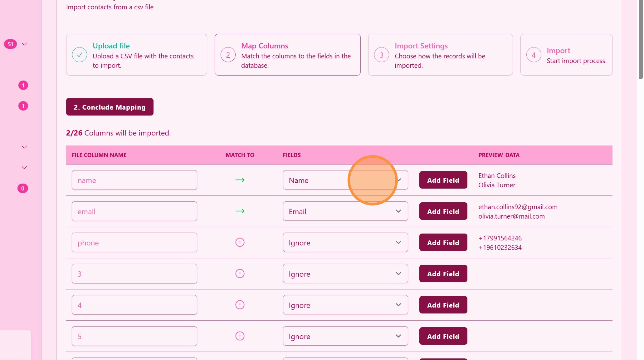Viewport: 644px width, 360px height.
Task: Click the warning icon for column 4
Action: point(240,305)
